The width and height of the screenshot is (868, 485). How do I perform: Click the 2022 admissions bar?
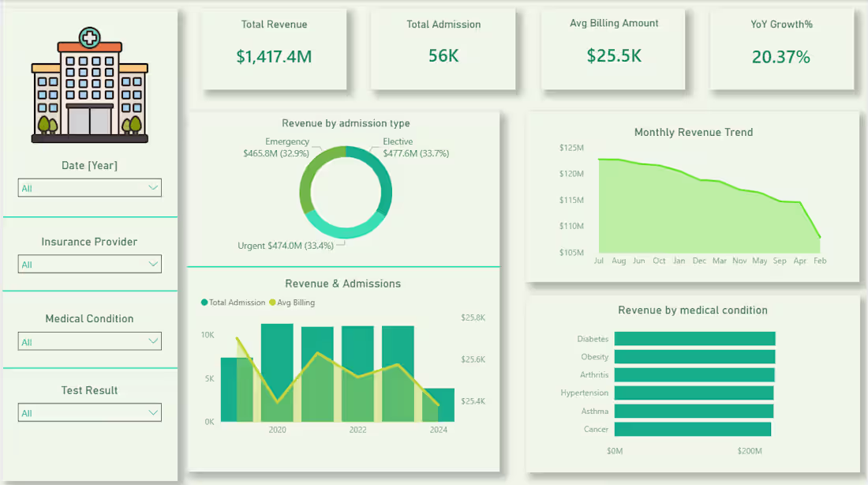click(357, 374)
